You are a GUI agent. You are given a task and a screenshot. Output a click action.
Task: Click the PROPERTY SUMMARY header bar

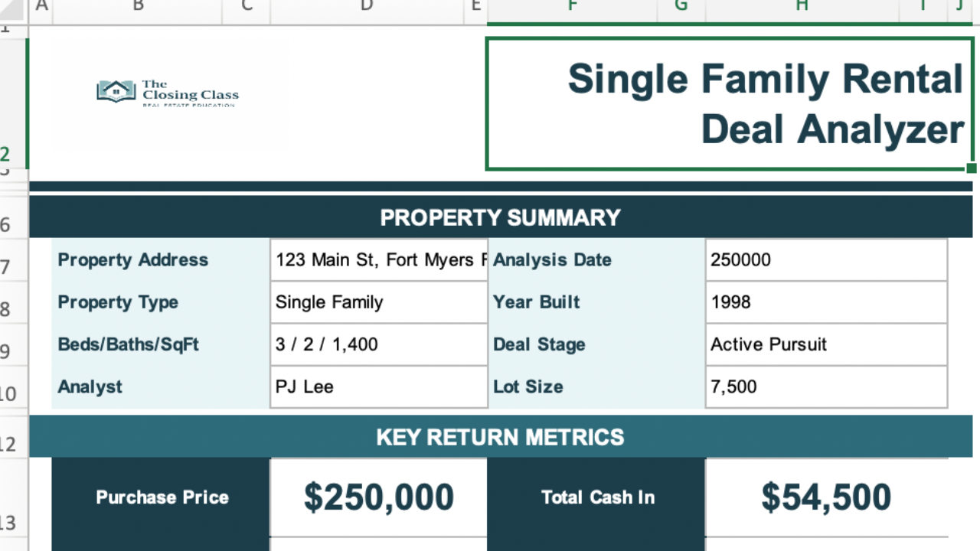(x=500, y=217)
